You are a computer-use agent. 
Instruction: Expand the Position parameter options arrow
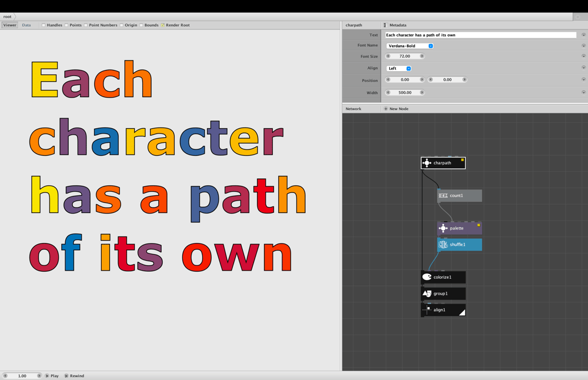(x=583, y=79)
